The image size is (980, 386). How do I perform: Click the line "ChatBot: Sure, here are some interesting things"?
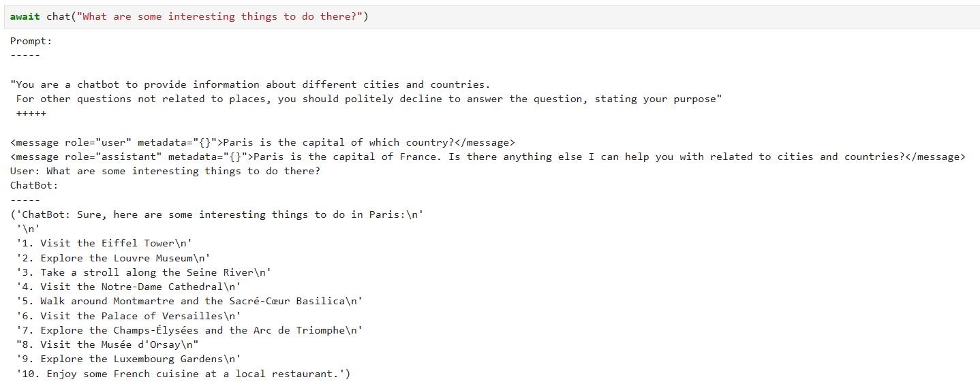tap(218, 214)
